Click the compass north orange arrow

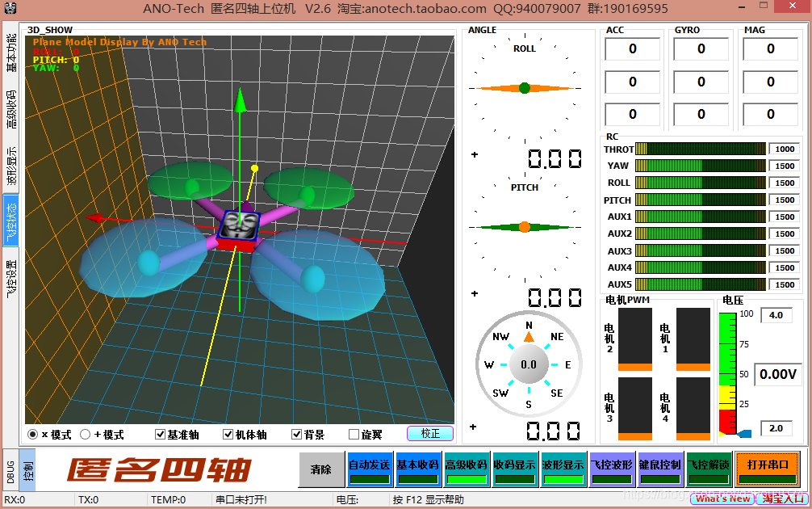coord(529,337)
